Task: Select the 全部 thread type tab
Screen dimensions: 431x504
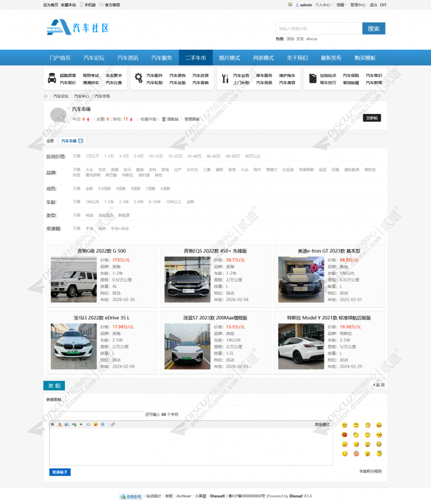Action: [50, 141]
